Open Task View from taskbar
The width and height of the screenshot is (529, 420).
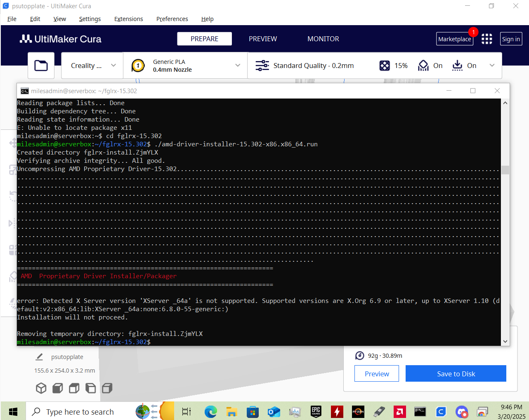[187, 411]
